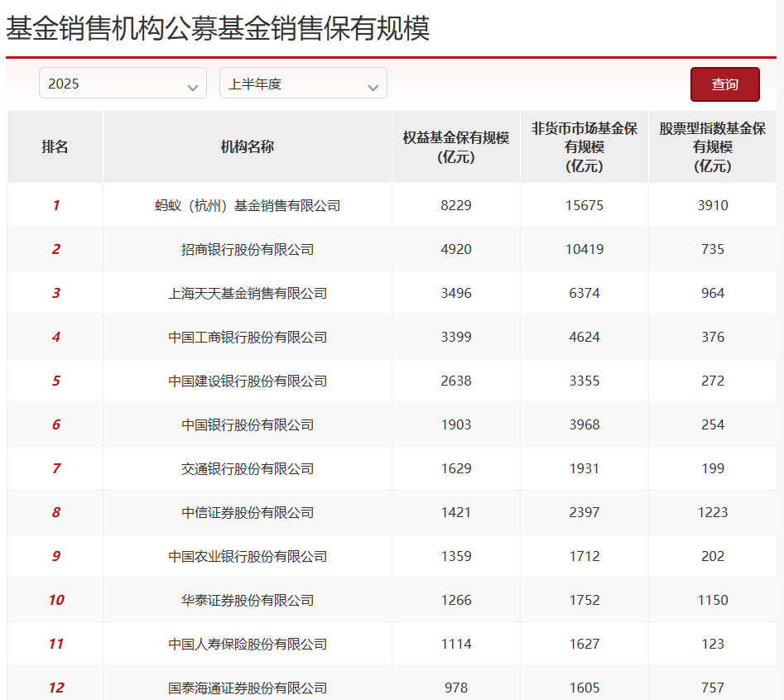This screenshot has width=784, height=700.
Task: Select 中信证券股份有限公司 row name
Action: pos(247,513)
